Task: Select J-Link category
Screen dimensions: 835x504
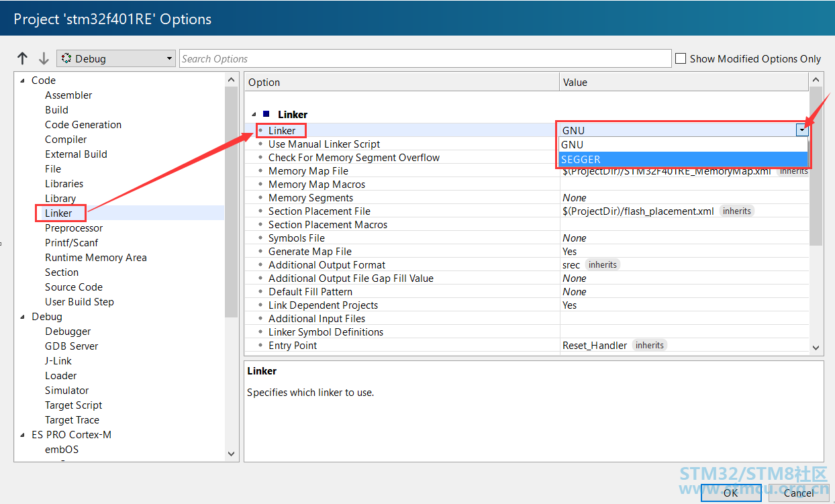Action: (58, 361)
